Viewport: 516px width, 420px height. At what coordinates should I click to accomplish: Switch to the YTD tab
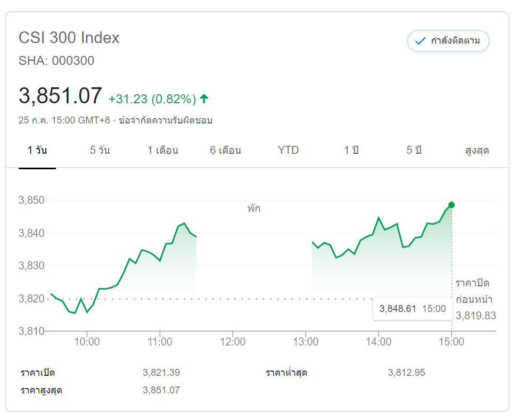(288, 150)
